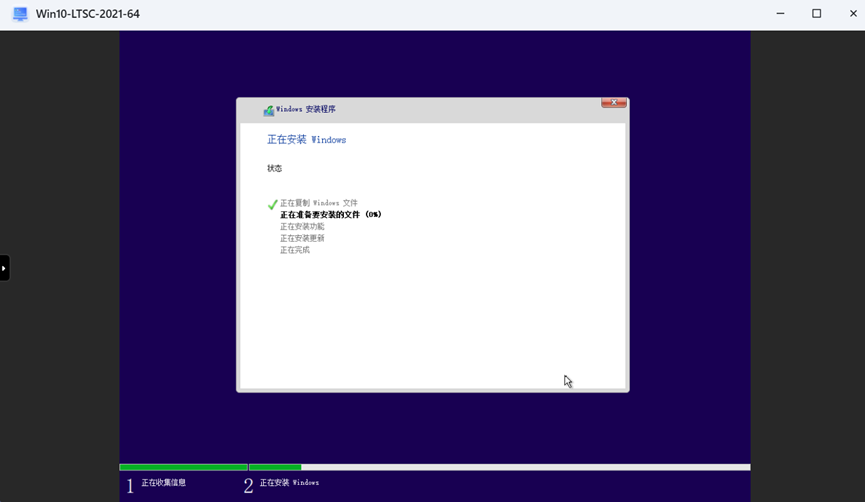Maximize the Win10-LTSC-2021-64 window

816,14
